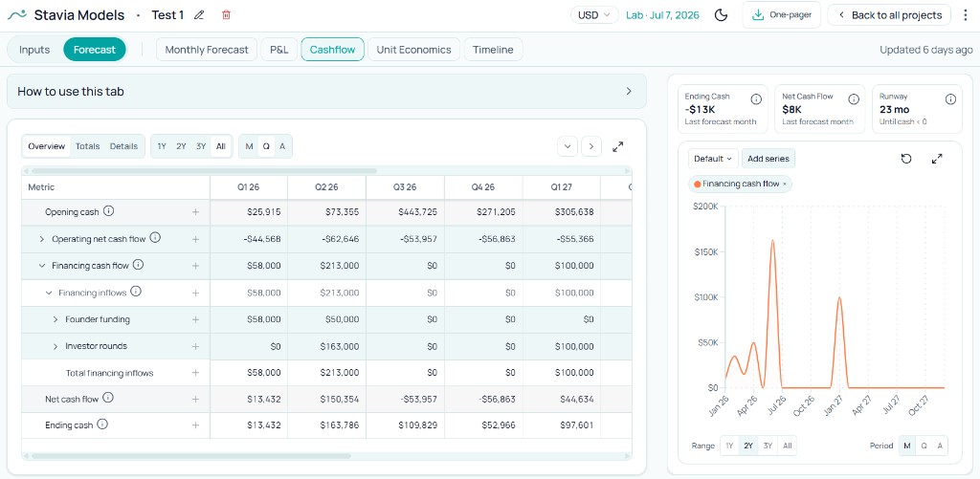The height and width of the screenshot is (479, 980).
Task: Click plus icon on Net cash flow row
Action: pyautogui.click(x=195, y=399)
